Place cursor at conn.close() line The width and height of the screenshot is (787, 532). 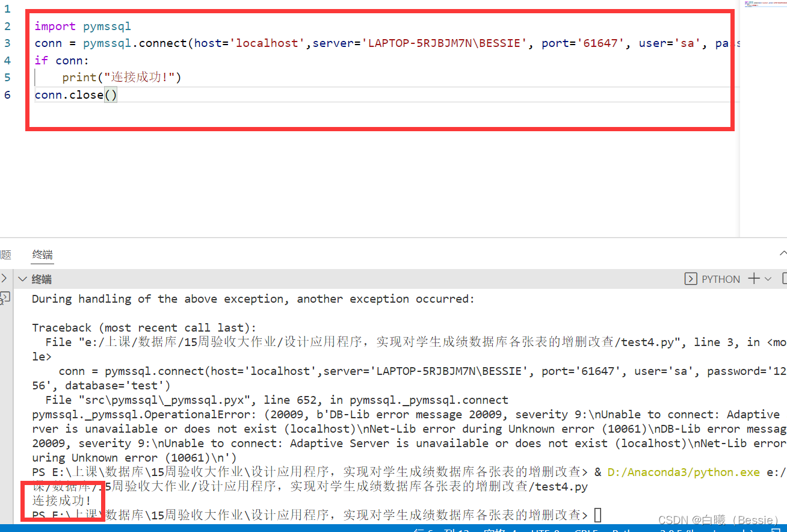click(x=76, y=95)
